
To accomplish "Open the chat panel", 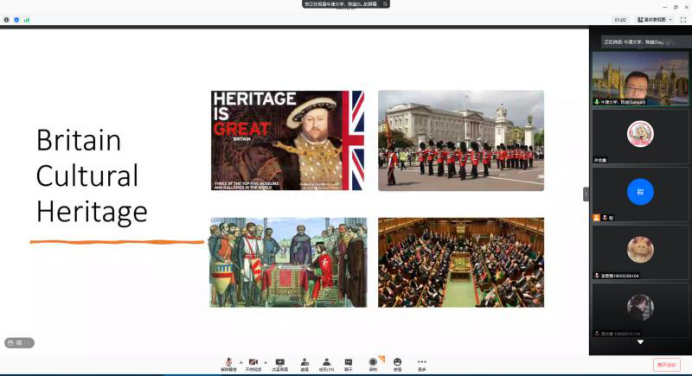I will [x=348, y=365].
